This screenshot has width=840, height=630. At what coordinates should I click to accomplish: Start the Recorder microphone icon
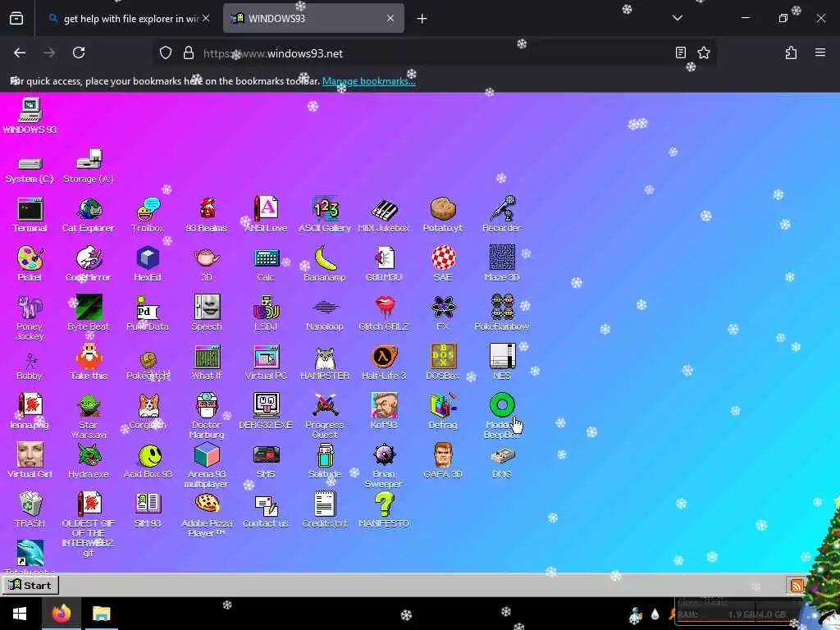pos(502,214)
